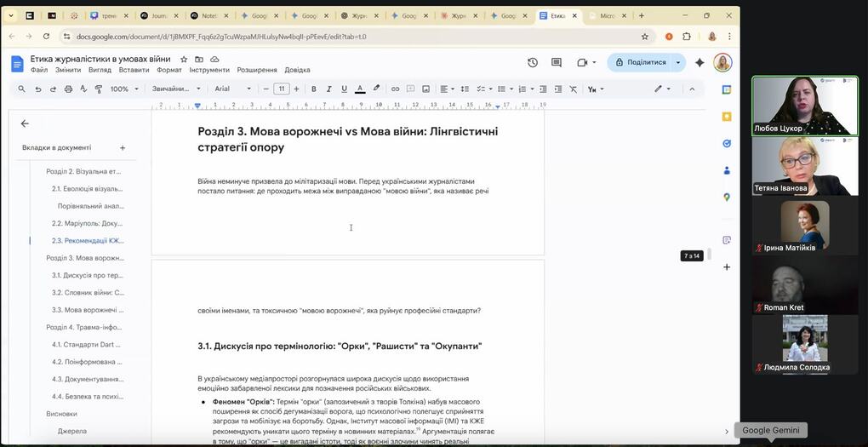Go to outline item 3.1. Дискусія про тер...
Image resolution: width=868 pixels, height=447 pixels.
click(87, 275)
